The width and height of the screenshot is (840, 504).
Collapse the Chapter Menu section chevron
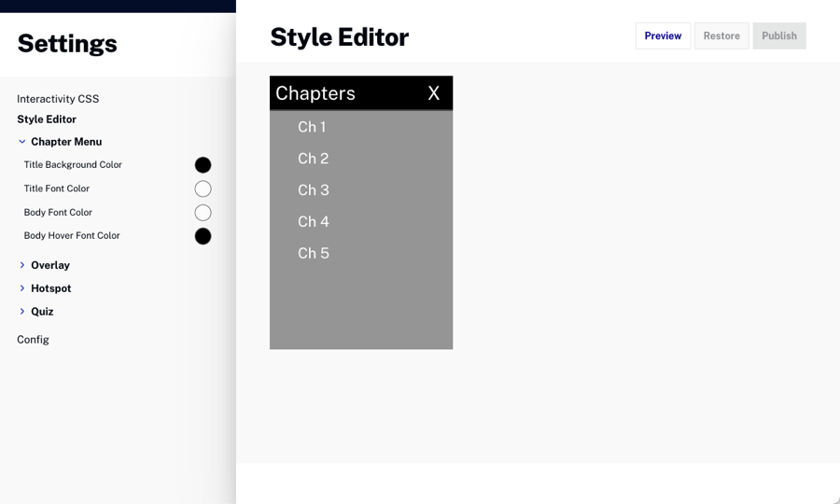22,142
